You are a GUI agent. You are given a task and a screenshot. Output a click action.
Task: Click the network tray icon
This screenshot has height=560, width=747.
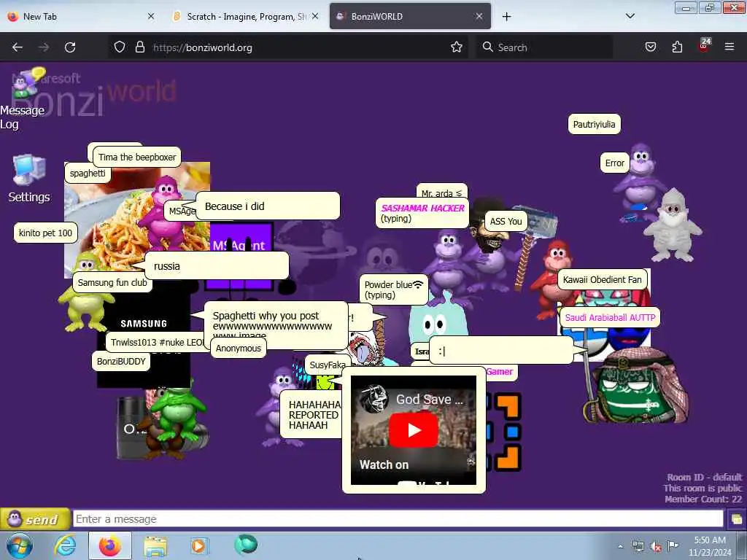tap(638, 547)
